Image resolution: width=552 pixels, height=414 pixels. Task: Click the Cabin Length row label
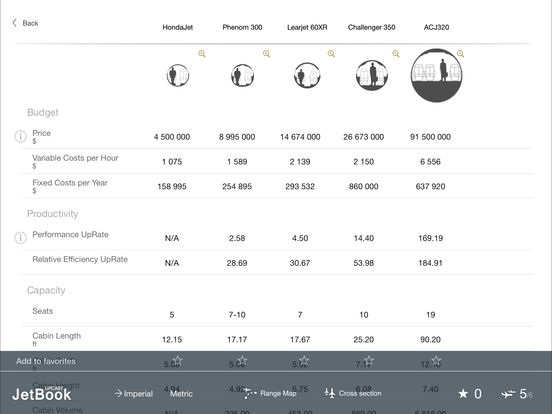pyautogui.click(x=56, y=336)
